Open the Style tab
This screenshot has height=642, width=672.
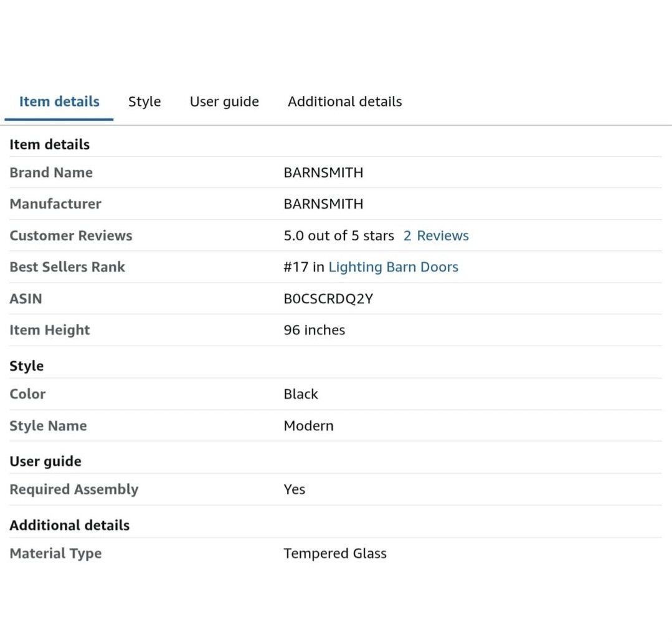tap(144, 101)
